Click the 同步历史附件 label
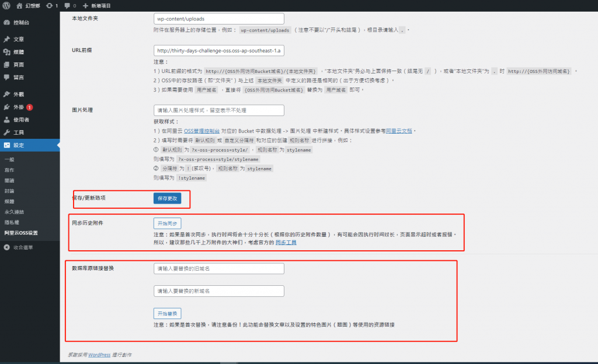Image resolution: width=598 pixels, height=364 pixels. click(x=88, y=223)
